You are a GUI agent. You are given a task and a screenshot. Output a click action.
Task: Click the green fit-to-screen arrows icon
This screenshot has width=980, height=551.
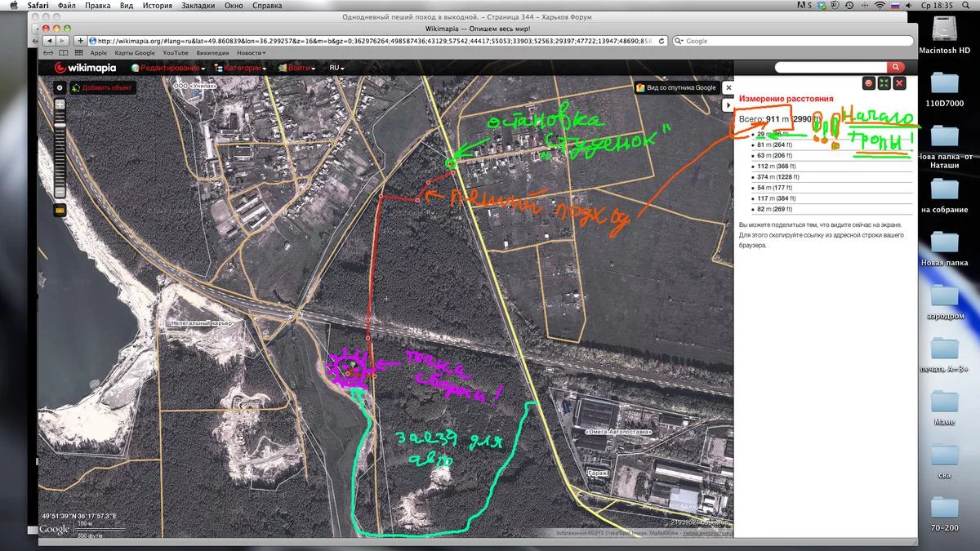coord(884,83)
